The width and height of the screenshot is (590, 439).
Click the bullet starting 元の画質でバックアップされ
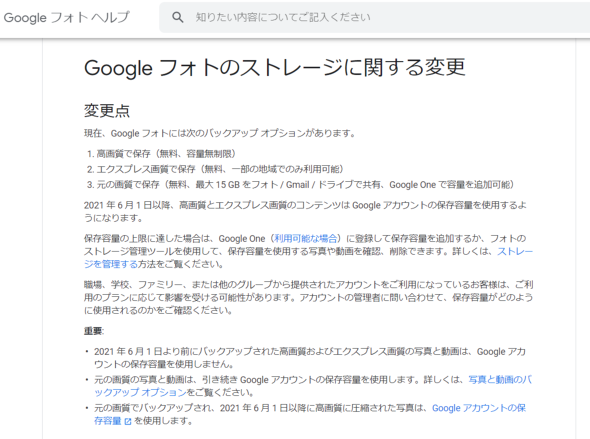310,415
